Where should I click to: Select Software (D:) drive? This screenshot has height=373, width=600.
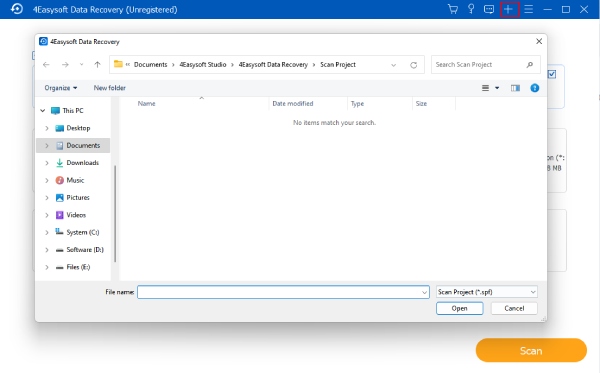point(85,249)
